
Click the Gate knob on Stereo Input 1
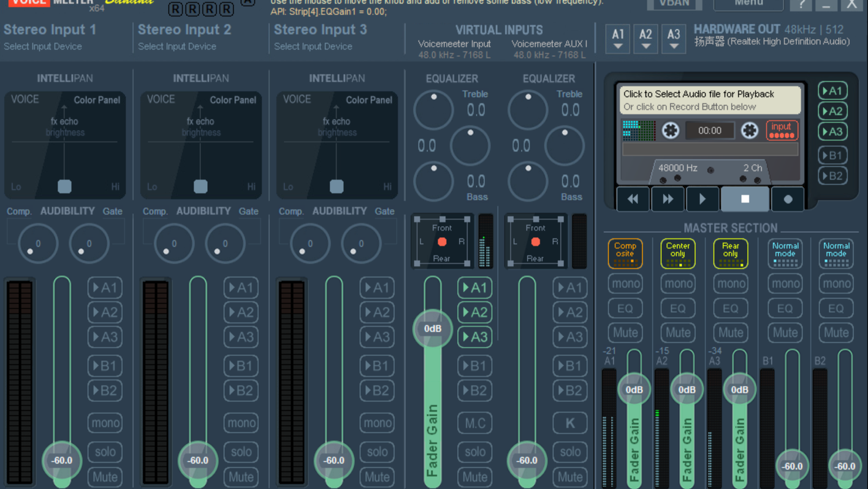click(x=89, y=243)
